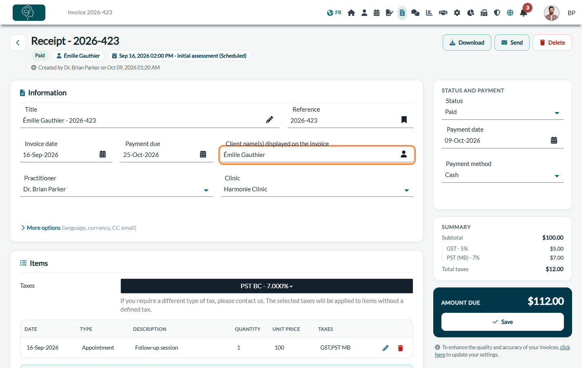The width and height of the screenshot is (588, 368).
Task: Open the cash register icon
Action: pos(484,13)
